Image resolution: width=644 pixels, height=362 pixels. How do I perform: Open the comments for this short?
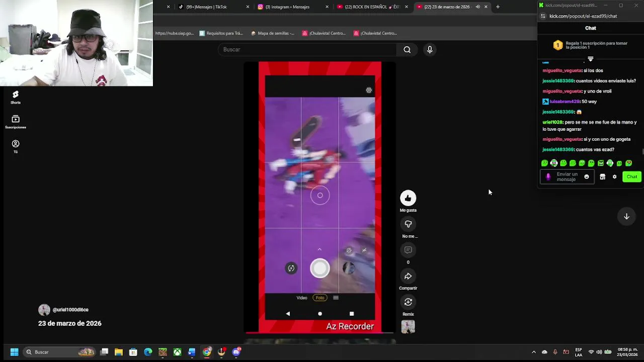[x=408, y=250]
